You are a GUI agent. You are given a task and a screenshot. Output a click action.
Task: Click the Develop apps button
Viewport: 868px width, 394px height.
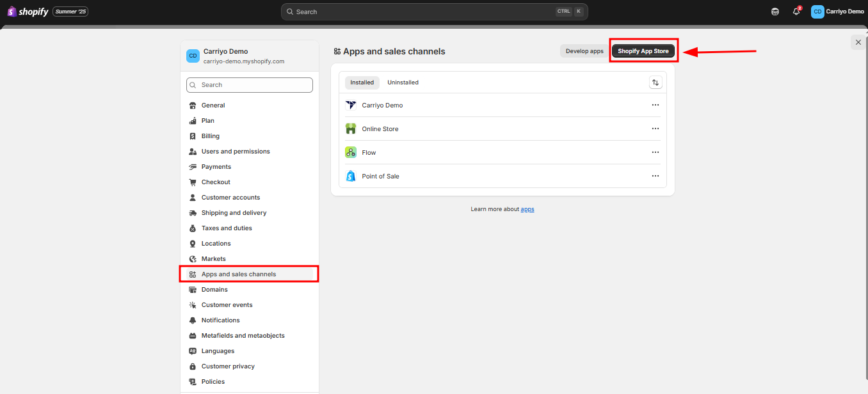[x=584, y=51]
